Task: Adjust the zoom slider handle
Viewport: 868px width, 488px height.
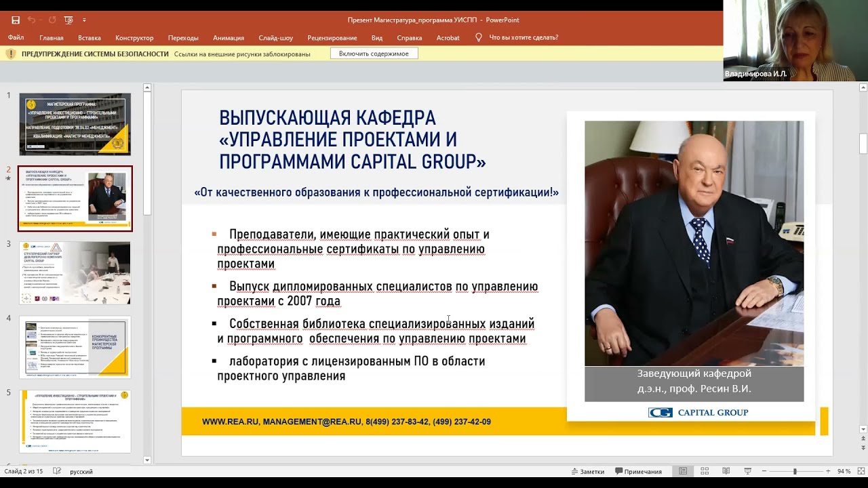Action: [795, 471]
